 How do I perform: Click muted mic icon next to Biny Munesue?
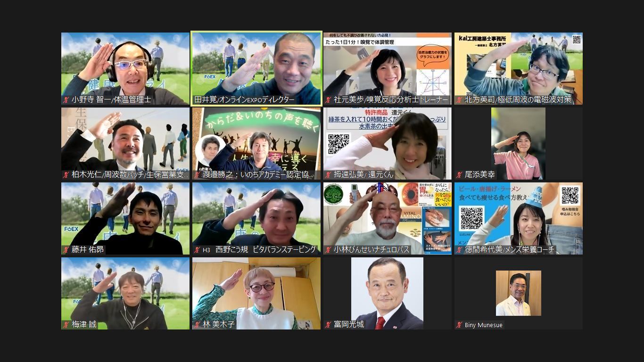460,325
